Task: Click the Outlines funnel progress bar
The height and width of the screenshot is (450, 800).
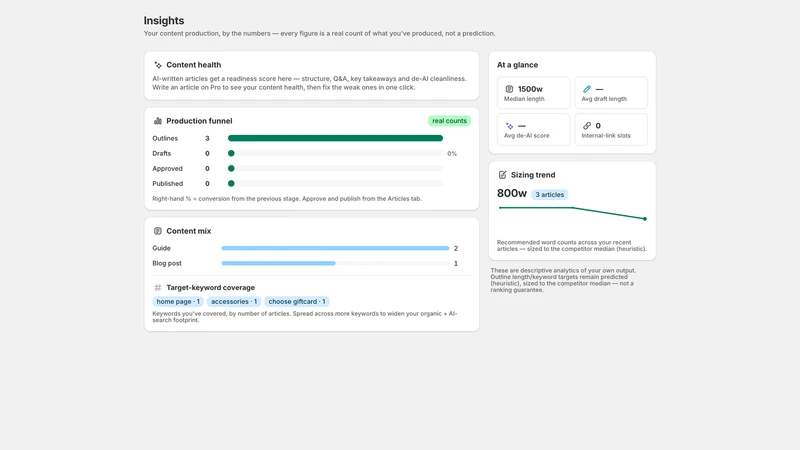Action: [x=335, y=138]
